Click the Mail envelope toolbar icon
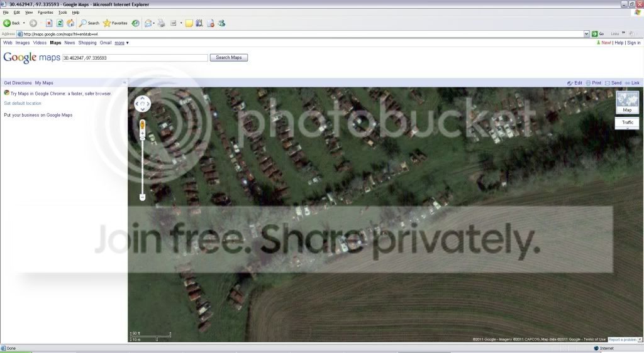 148,23
